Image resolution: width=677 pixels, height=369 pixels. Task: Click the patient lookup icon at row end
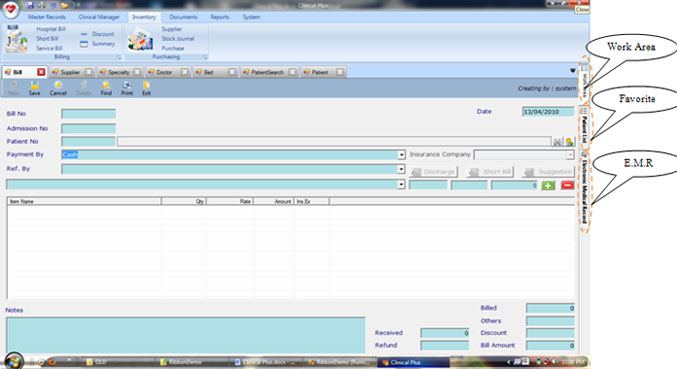(x=569, y=142)
